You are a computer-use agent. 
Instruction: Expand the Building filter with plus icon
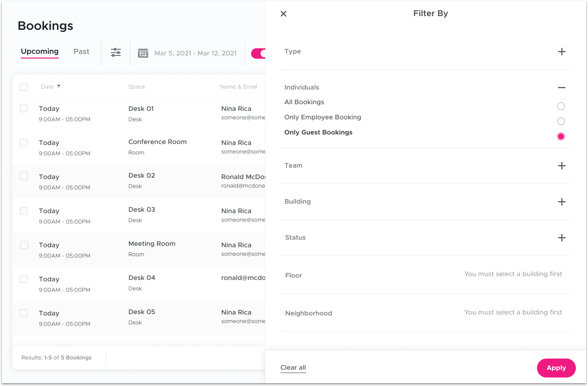pos(561,202)
